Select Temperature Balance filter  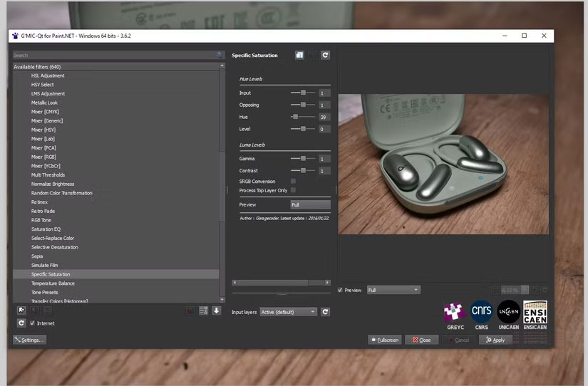52,283
